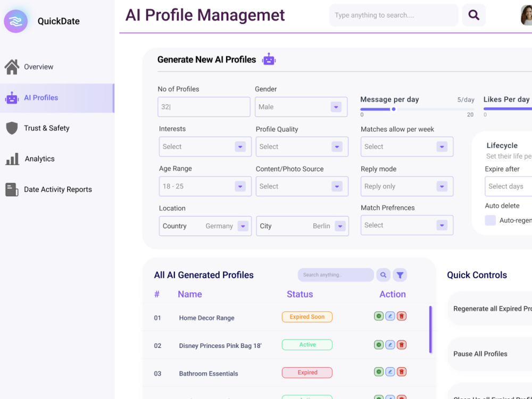The height and width of the screenshot is (399, 532).
Task: Edit the Bathroom Essentials profile
Action: 390,372
